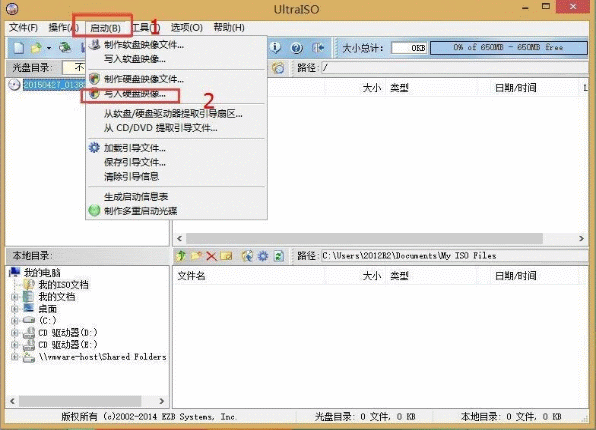Select CD 驱动器(E:) in local tree
596x430 pixels.
coord(68,344)
